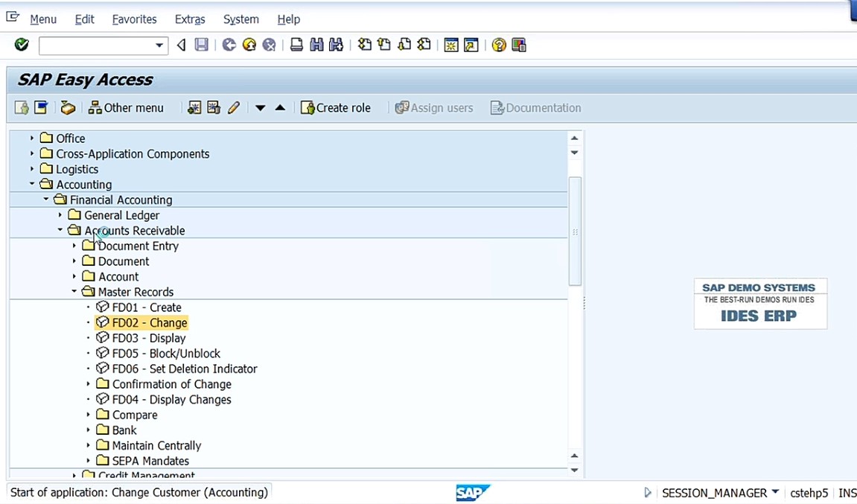
Task: Click the Customize Local Layout icon
Action: point(519,45)
